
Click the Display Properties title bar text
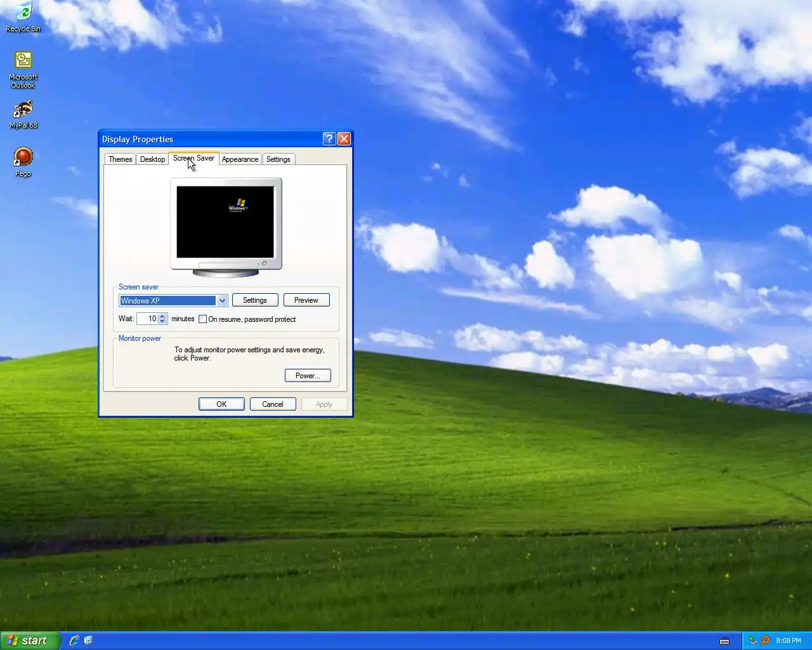138,139
